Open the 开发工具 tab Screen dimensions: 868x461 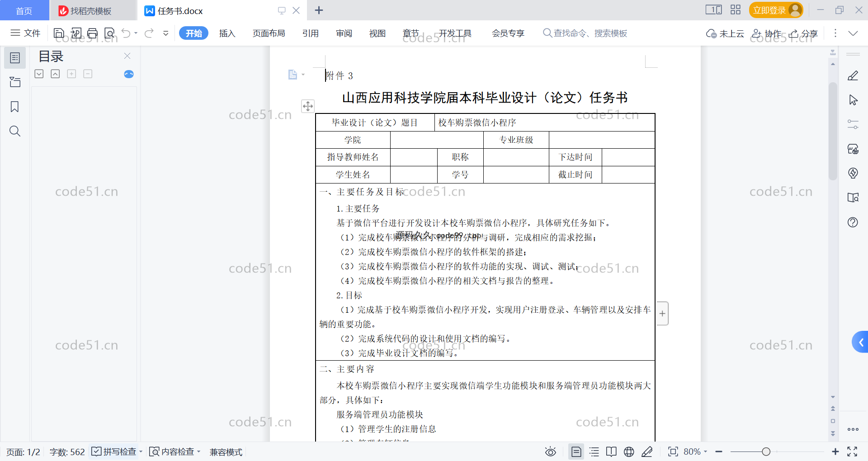[x=455, y=33]
